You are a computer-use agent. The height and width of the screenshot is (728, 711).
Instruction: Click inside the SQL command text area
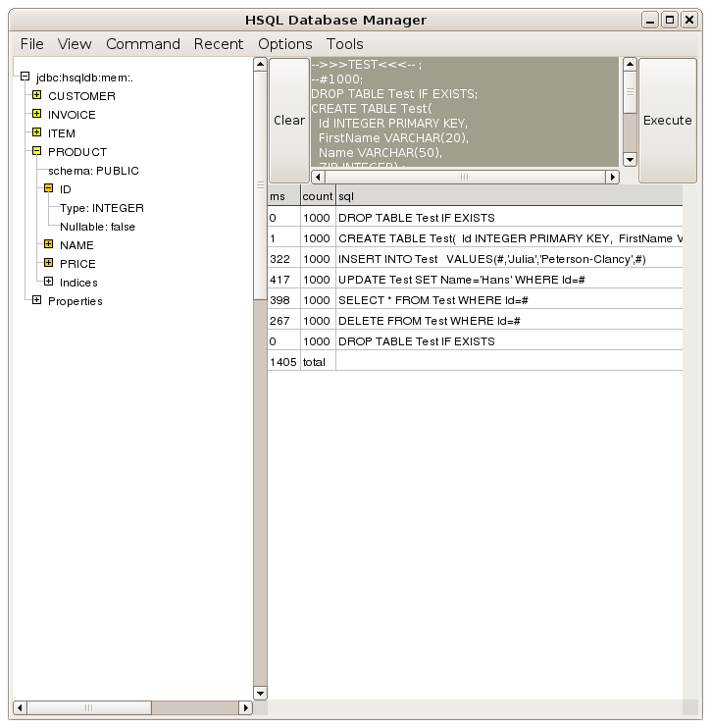coord(465,112)
